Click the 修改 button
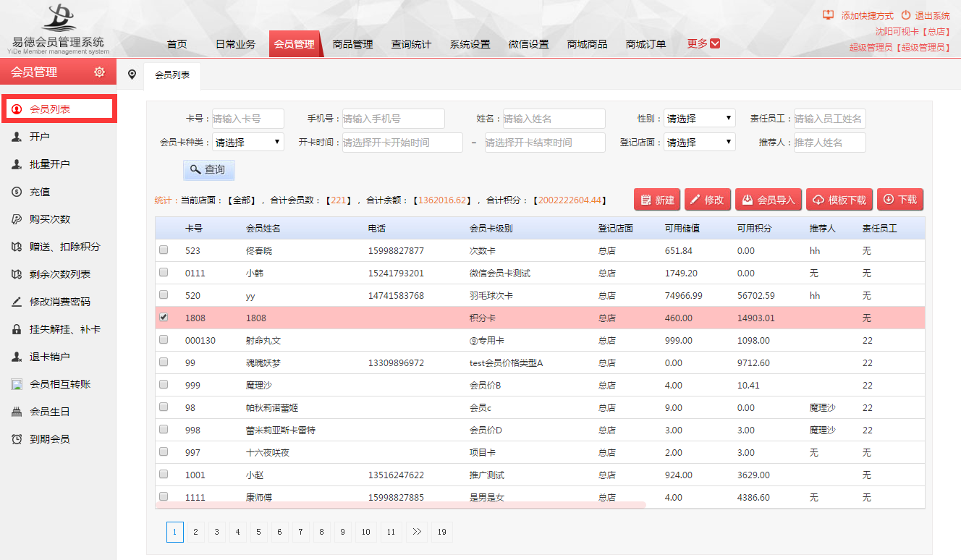The height and width of the screenshot is (560, 961). click(707, 200)
